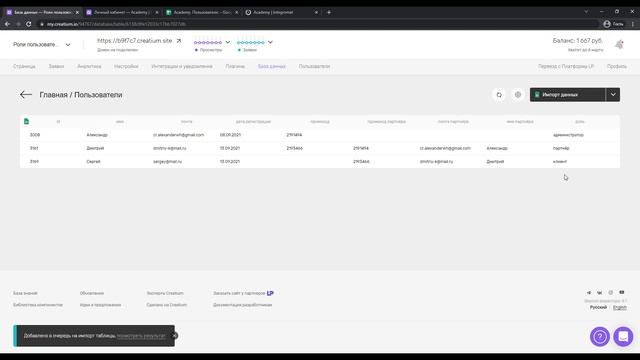Click the browser address bar
This screenshot has height=360, width=640.
coord(318,24)
